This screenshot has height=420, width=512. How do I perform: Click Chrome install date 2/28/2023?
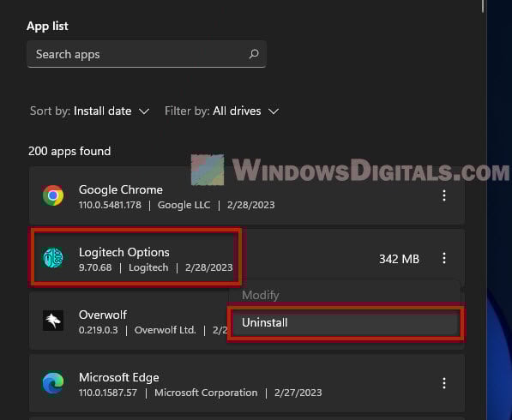point(250,205)
